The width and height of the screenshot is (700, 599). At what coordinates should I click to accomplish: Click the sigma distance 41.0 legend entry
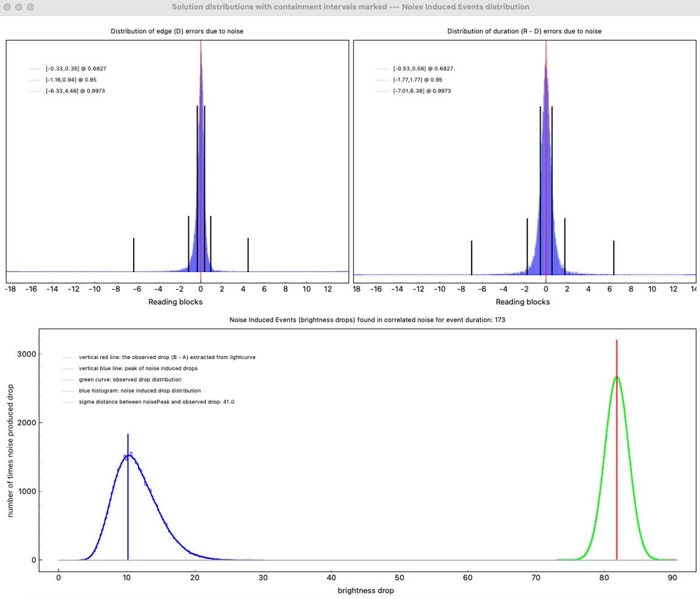tap(156, 402)
